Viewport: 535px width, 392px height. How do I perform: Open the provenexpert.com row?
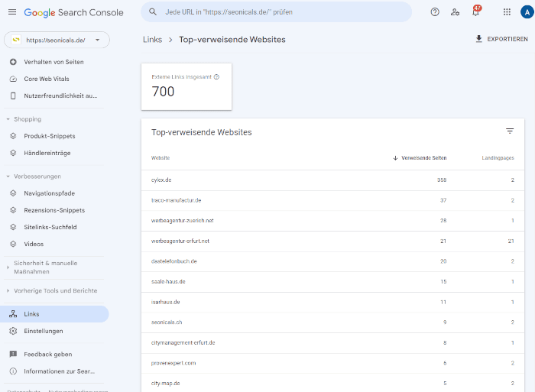pos(332,363)
